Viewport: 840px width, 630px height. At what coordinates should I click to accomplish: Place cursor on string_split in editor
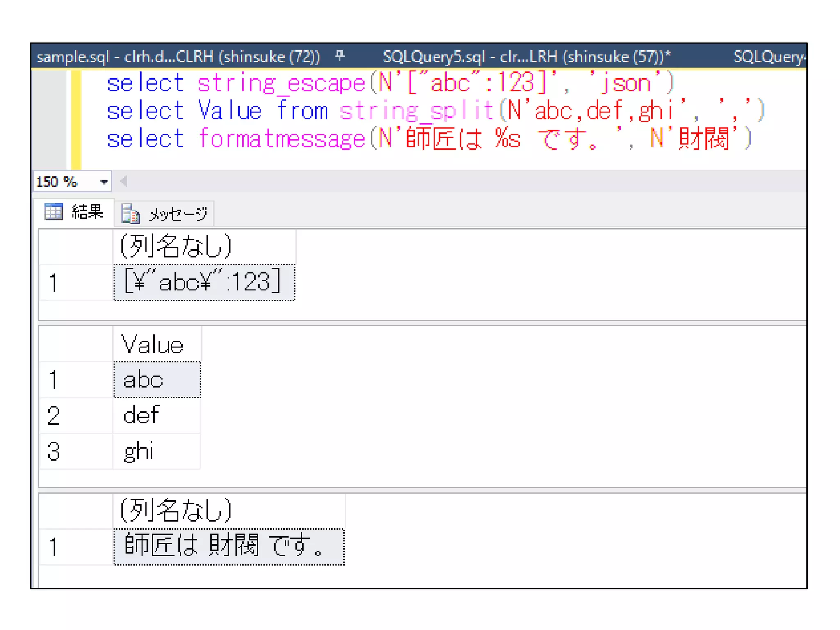pyautogui.click(x=416, y=111)
